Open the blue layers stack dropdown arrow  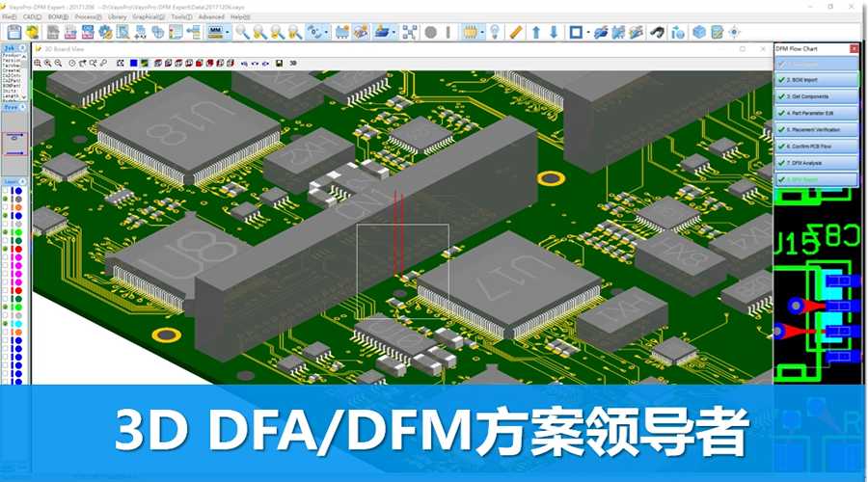click(393, 33)
